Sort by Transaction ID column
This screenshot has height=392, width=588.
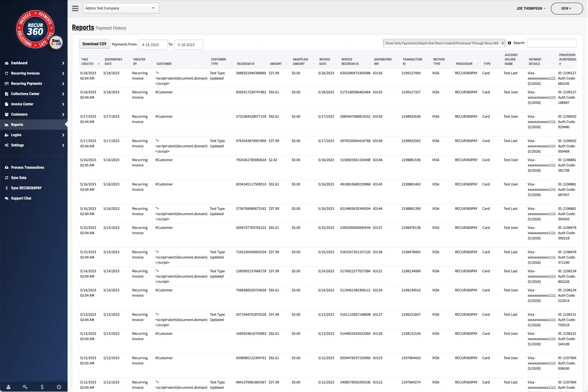pyautogui.click(x=415, y=62)
